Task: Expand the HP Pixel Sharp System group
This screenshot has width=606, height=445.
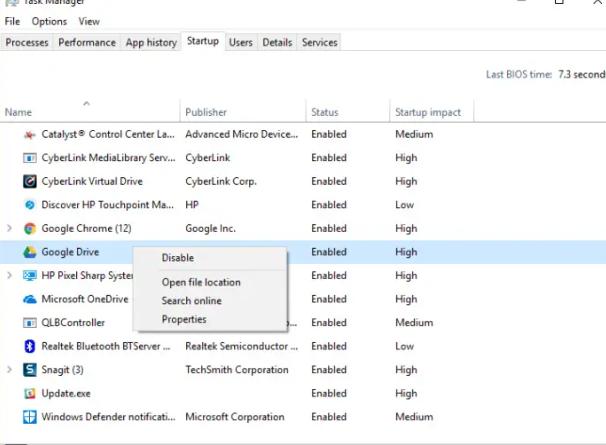Action: click(x=9, y=276)
